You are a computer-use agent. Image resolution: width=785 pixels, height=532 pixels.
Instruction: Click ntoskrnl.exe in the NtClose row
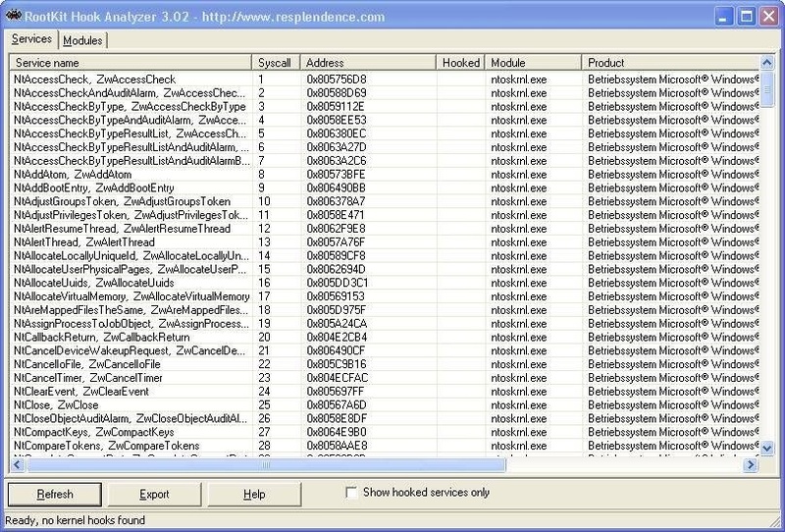point(519,404)
